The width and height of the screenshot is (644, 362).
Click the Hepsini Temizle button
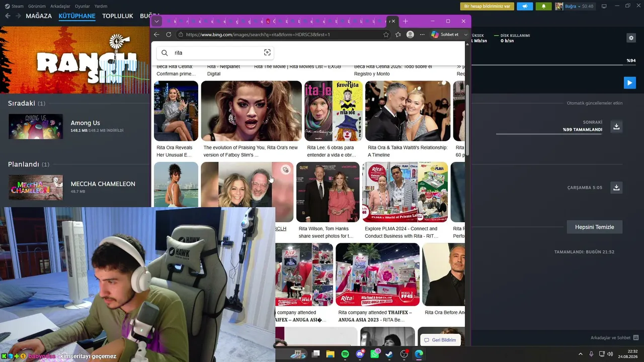coord(594,227)
